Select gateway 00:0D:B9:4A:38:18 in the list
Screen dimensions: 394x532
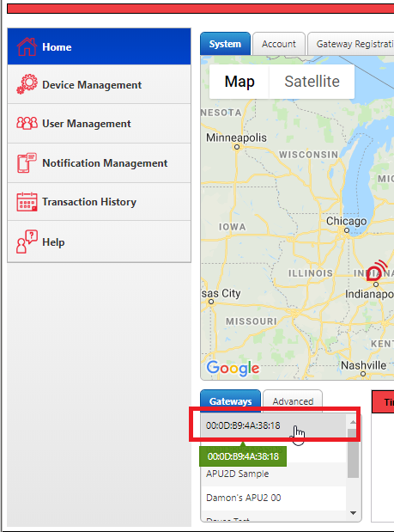tap(273, 425)
